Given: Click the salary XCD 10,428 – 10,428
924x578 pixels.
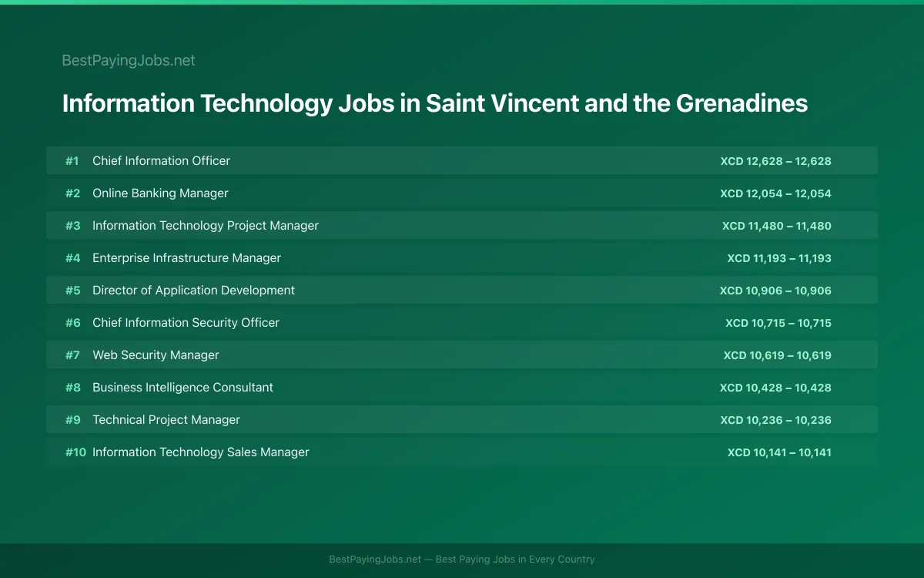Looking at the screenshot, I should [775, 388].
